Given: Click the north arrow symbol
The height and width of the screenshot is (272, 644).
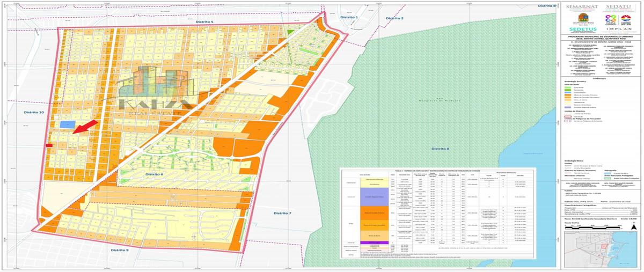Looking at the screenshot, I should point(634,226).
